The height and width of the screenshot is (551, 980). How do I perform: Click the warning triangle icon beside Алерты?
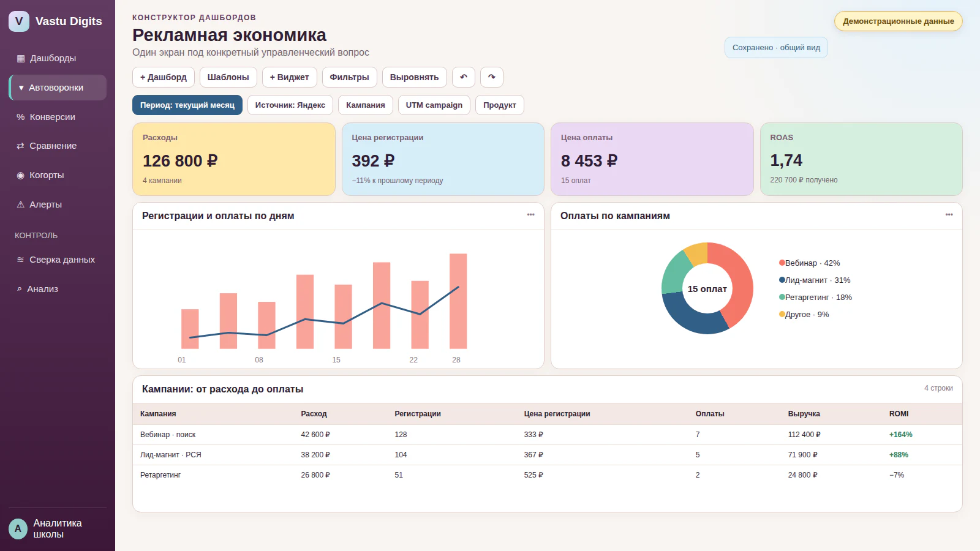20,204
